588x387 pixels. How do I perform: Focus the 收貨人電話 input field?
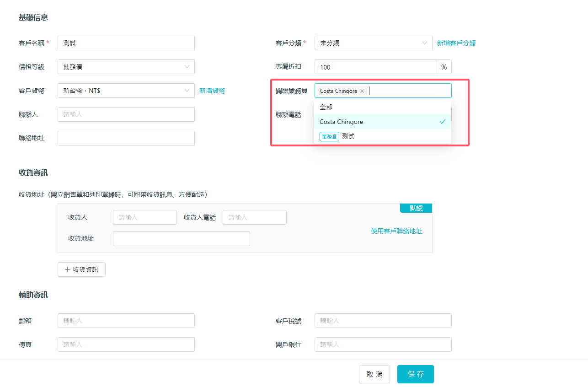254,217
